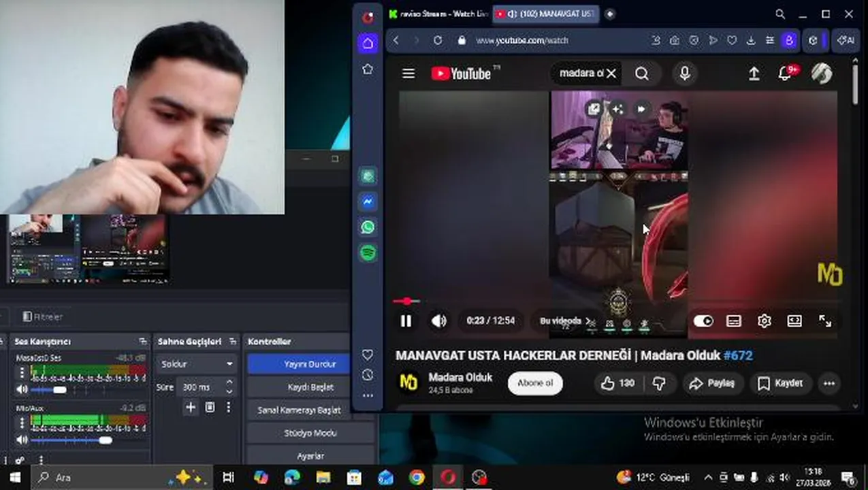Step the 300 ms Süre duration spinner
The width and height of the screenshot is (868, 490).
229,387
